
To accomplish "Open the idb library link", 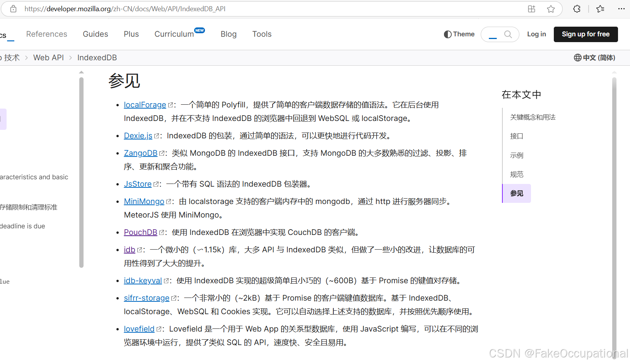I will 130,250.
